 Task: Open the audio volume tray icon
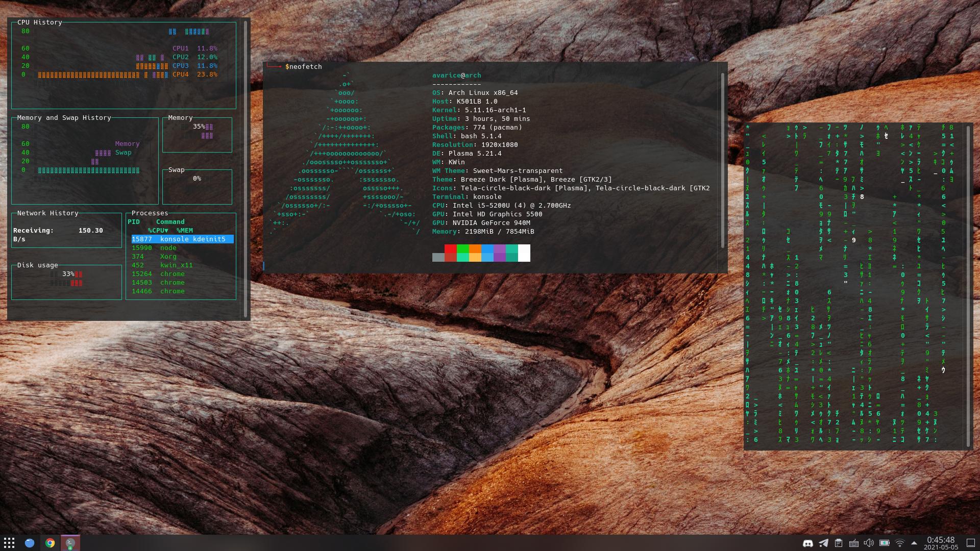pos(869,543)
